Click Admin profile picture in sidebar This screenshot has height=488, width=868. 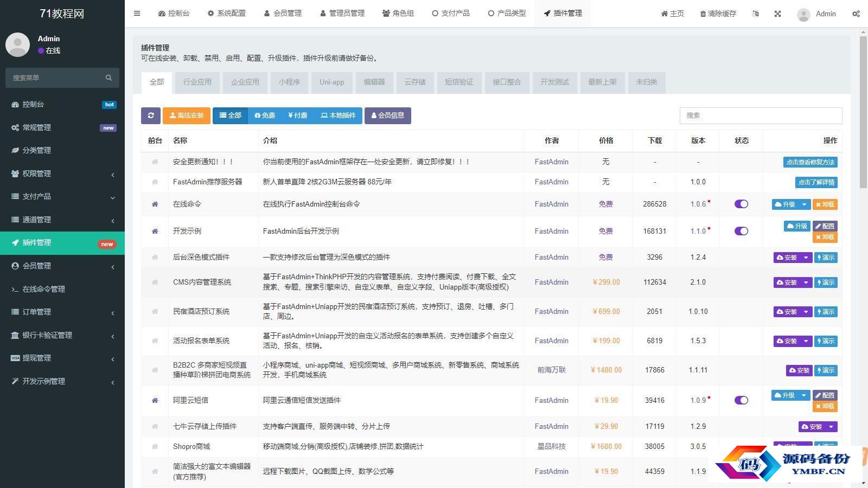tap(17, 44)
